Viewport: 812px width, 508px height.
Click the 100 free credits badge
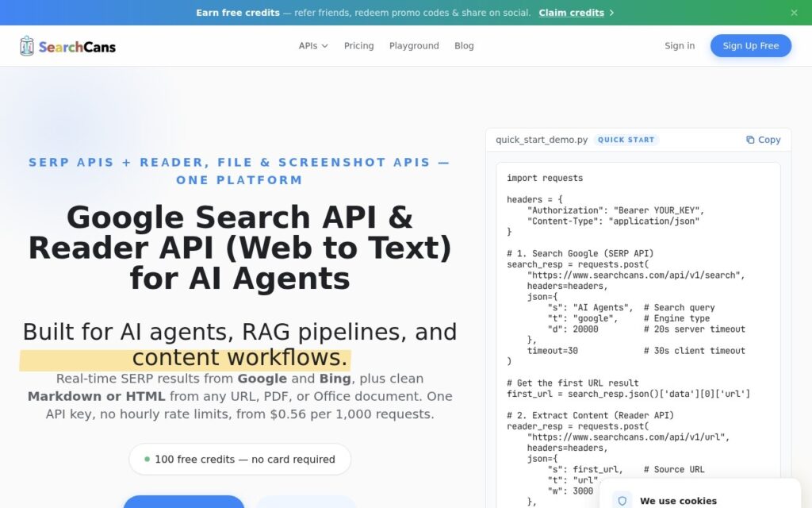pyautogui.click(x=239, y=460)
